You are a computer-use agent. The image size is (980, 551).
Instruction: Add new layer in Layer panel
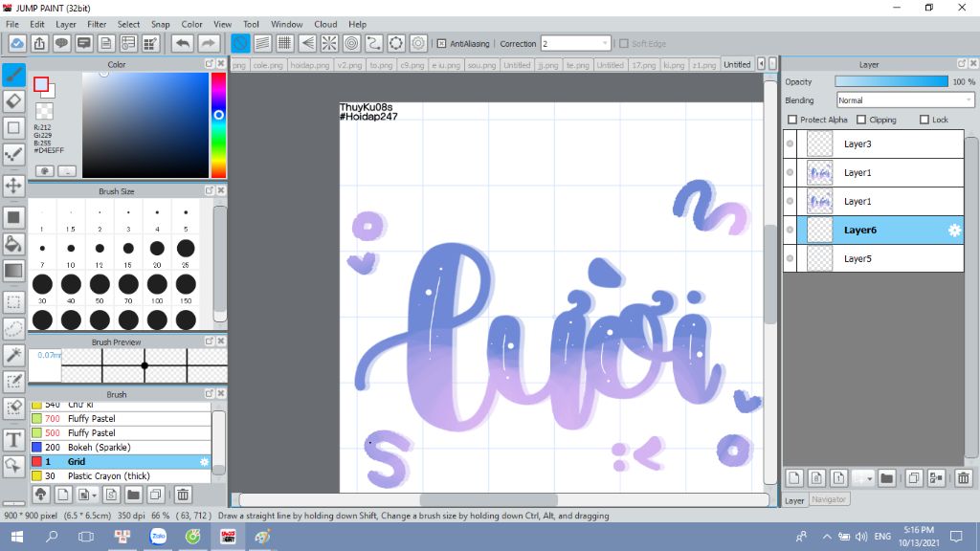[794, 478]
